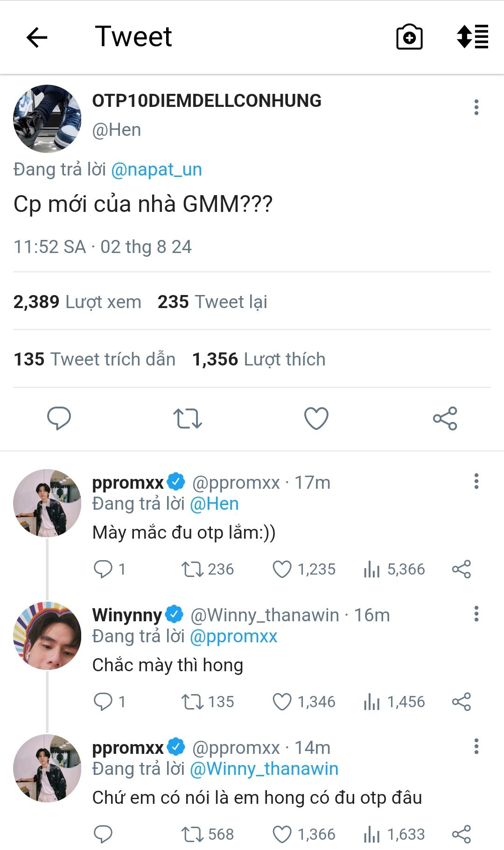Viewport: 504px width, 850px height.
Task: Retweet the 'Chắc mày thì hong' reply
Action: click(192, 702)
